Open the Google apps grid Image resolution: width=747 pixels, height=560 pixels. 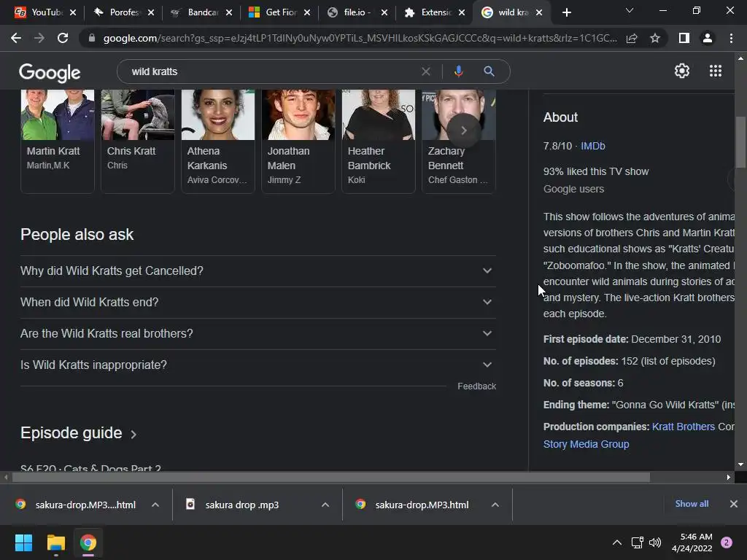coord(715,71)
